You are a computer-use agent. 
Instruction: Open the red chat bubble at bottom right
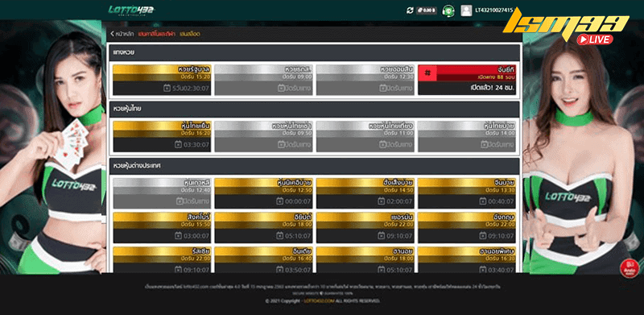[x=629, y=267]
